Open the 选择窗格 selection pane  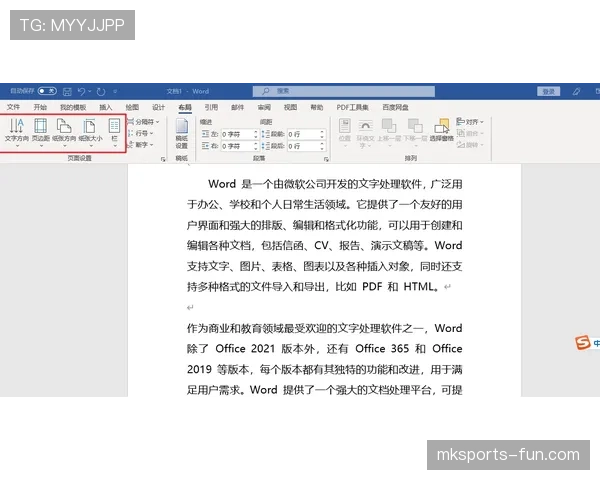click(x=442, y=131)
